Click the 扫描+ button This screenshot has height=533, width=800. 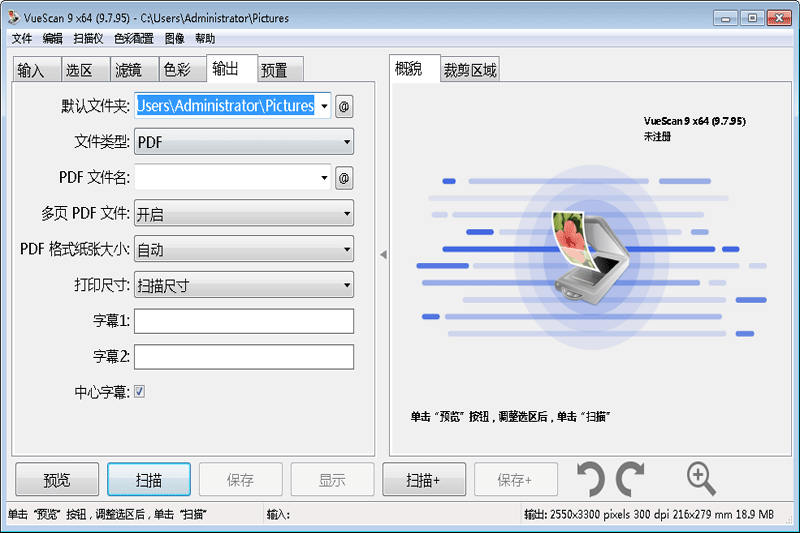point(424,479)
